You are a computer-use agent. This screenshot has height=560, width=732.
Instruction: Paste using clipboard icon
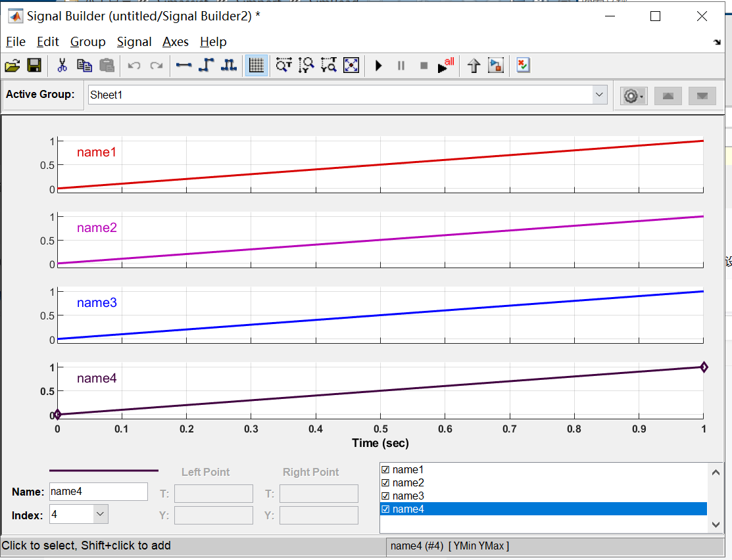[x=107, y=65]
